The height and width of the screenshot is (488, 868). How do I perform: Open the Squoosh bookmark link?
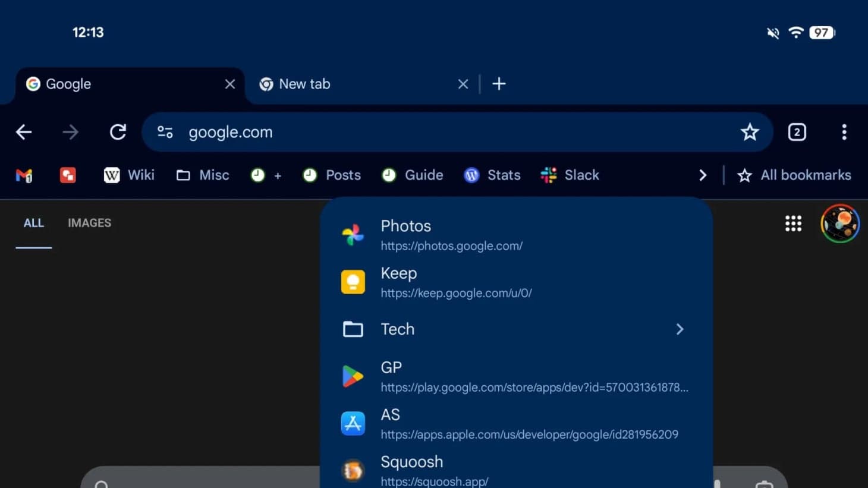[411, 462]
